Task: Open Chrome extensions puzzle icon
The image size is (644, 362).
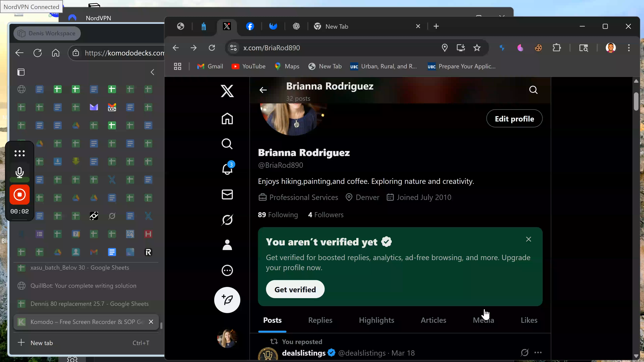Action: (556, 48)
